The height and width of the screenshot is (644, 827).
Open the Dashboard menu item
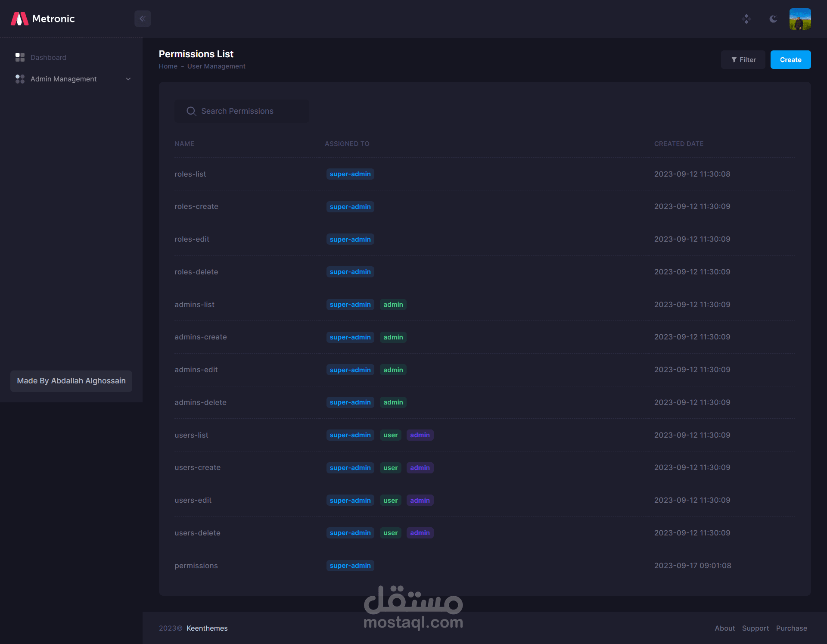tap(48, 57)
